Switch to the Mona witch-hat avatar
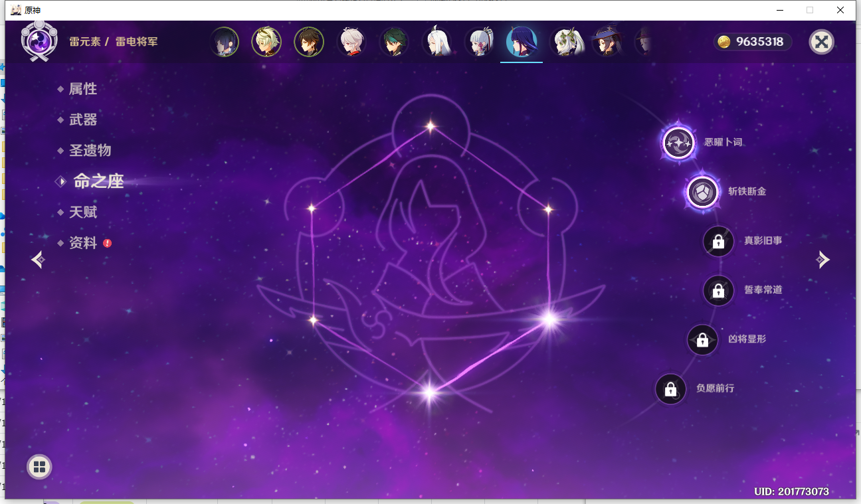The width and height of the screenshot is (861, 504). click(x=607, y=42)
